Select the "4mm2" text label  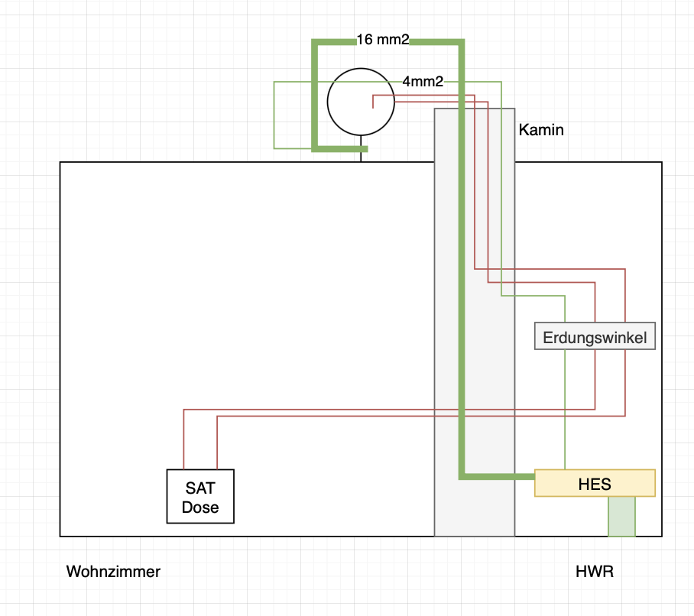(x=423, y=82)
